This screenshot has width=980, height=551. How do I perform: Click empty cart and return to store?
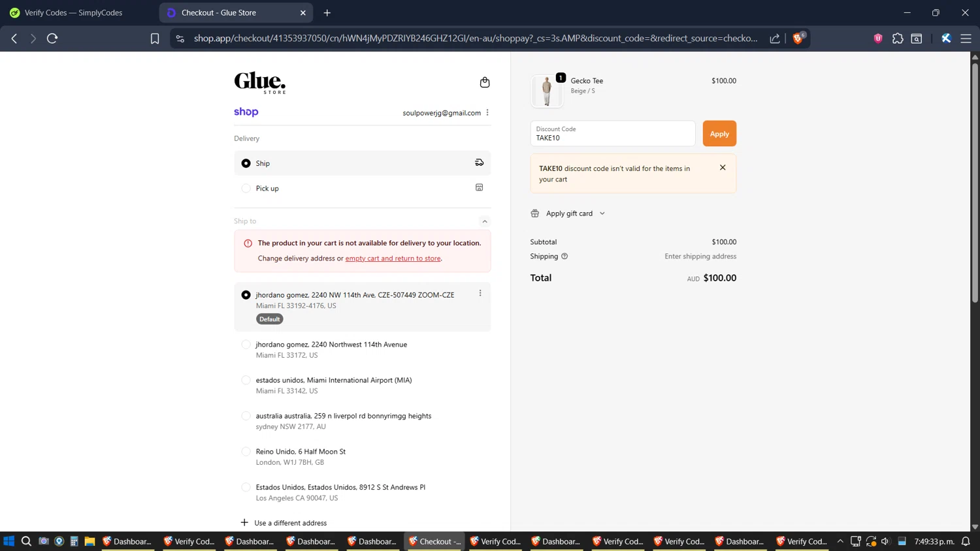(393, 259)
